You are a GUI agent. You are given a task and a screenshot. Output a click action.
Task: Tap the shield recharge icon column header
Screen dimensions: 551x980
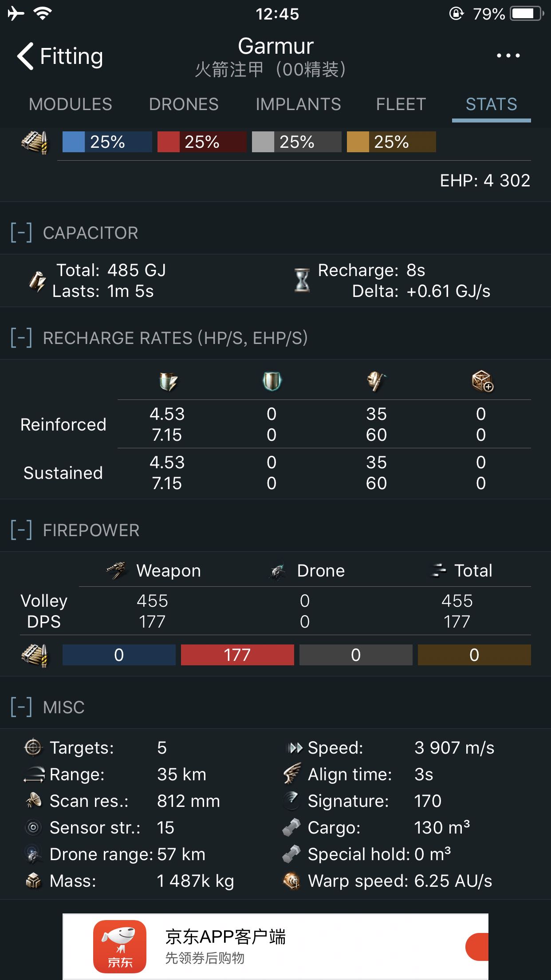click(x=168, y=381)
